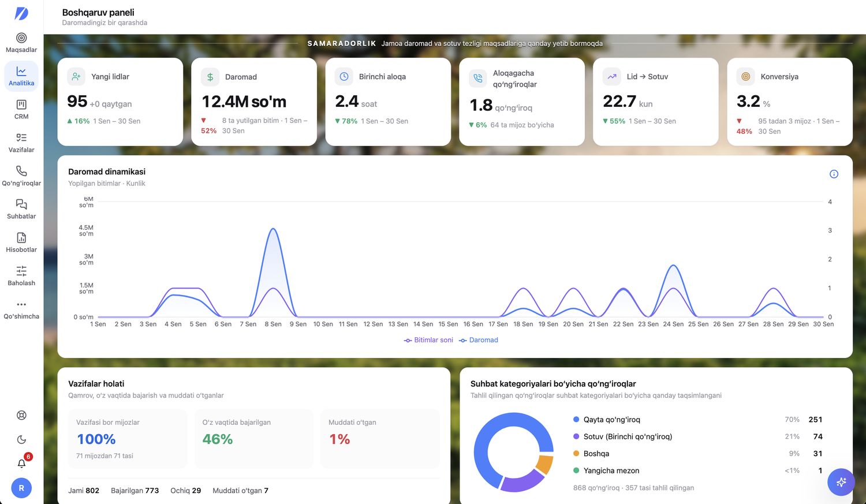
Task: Click the donut chart of call categories
Action: 513,452
